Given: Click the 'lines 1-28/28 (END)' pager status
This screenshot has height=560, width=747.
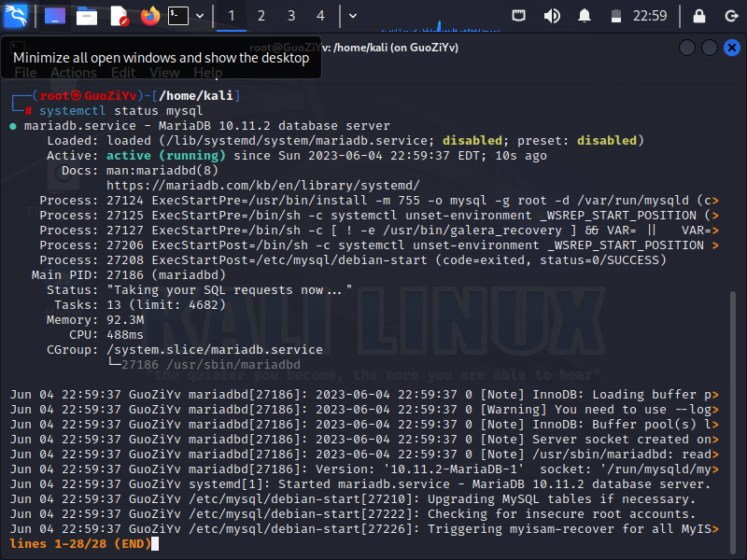Looking at the screenshot, I should 80,544.
